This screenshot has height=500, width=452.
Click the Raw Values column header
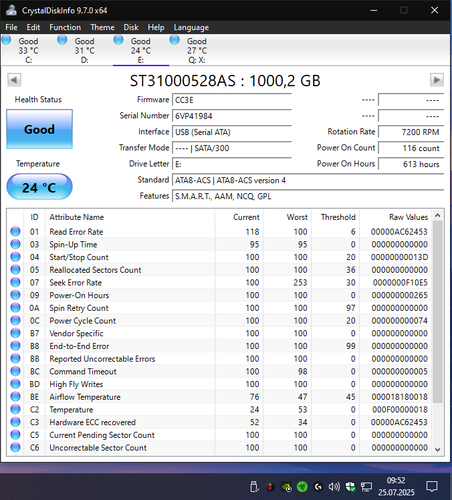[395, 217]
